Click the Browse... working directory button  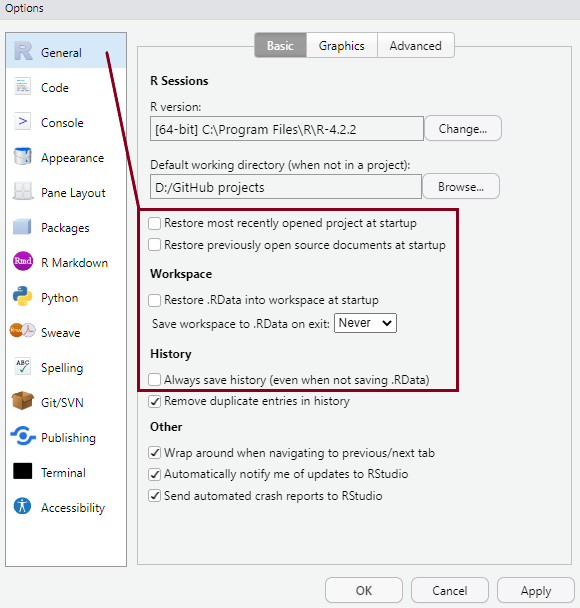[x=461, y=187]
